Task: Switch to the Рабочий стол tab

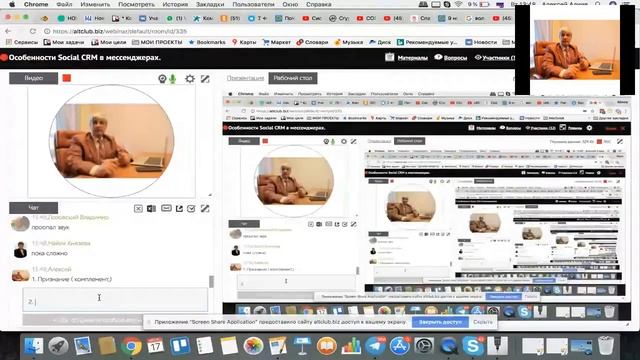Action: [x=293, y=78]
